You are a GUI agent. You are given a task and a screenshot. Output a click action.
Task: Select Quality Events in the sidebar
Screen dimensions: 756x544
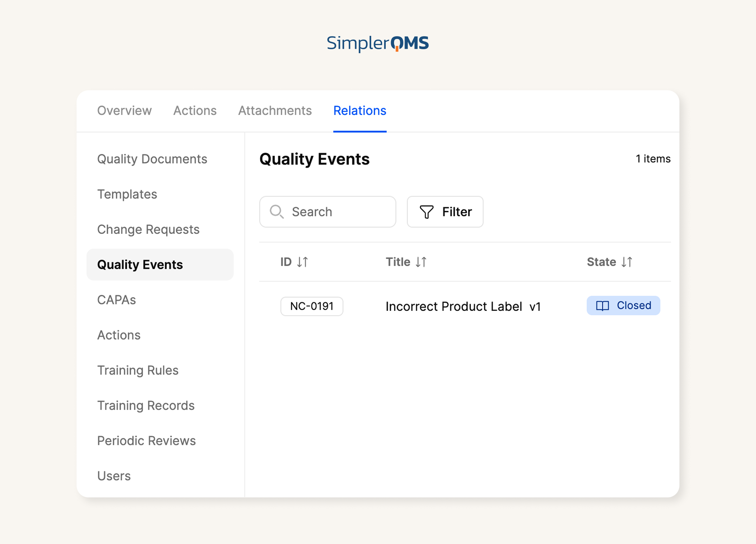160,265
